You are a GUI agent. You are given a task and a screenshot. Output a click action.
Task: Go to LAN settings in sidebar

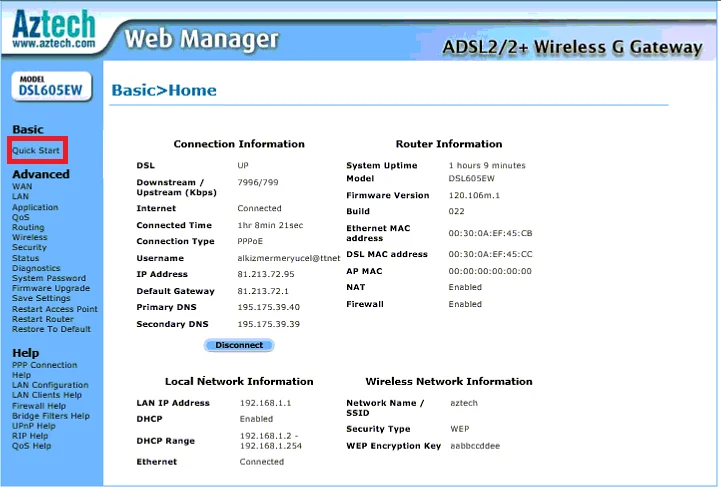tap(21, 197)
